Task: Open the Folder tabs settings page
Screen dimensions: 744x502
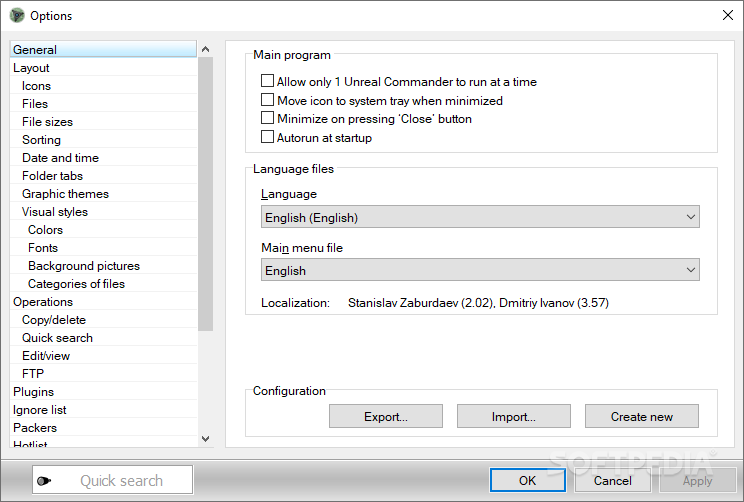Action: tap(103, 176)
